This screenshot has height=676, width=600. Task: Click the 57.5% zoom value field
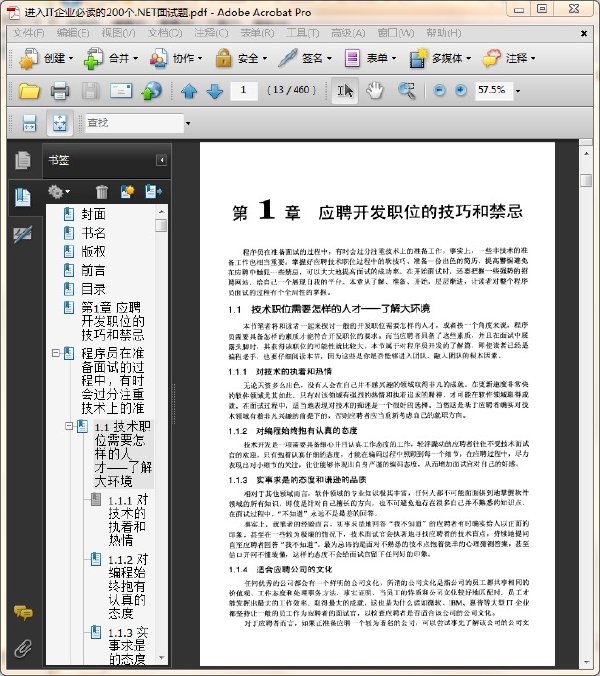click(494, 90)
